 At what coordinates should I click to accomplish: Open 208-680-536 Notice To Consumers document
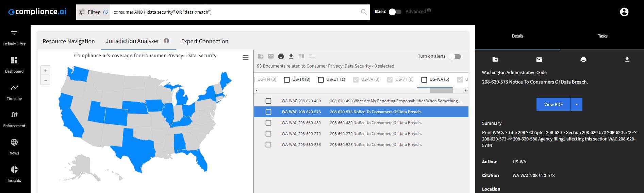[376, 145]
